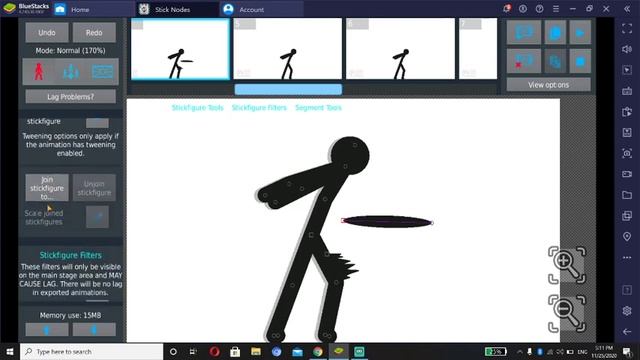Play the animation with the play icon

point(580,32)
